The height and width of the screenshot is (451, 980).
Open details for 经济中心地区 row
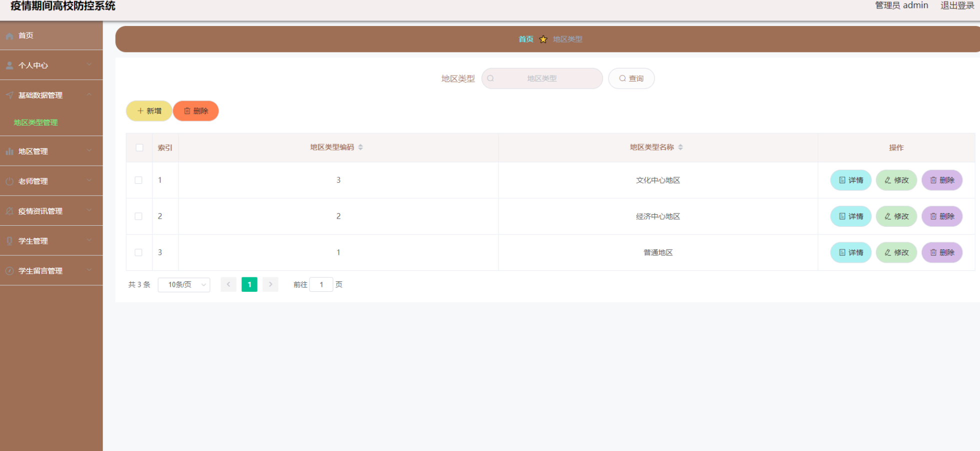click(851, 216)
